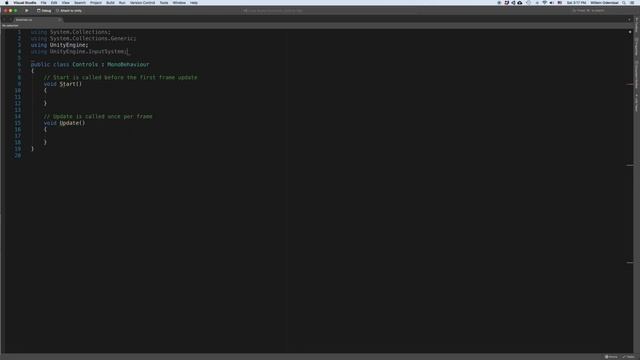The height and width of the screenshot is (360, 640).
Task: Open the Document Outline side tab at right edge
Action: click(636, 74)
